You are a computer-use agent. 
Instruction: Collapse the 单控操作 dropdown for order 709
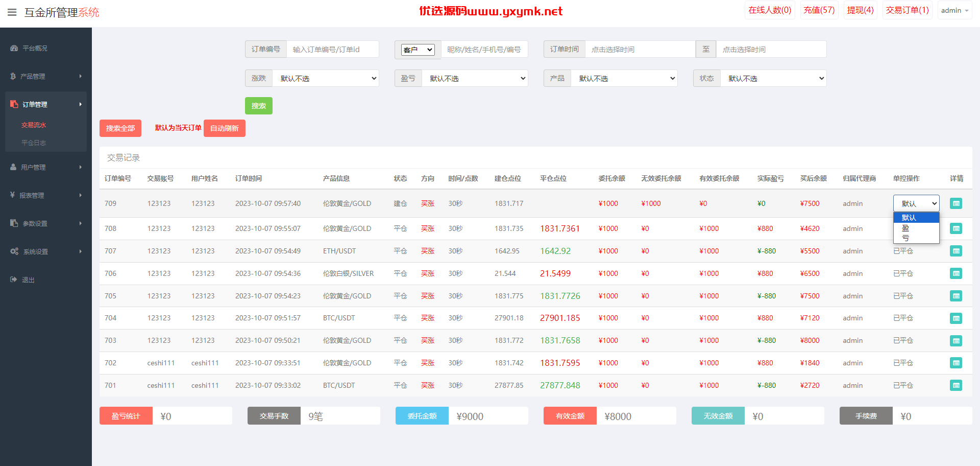pyautogui.click(x=916, y=203)
